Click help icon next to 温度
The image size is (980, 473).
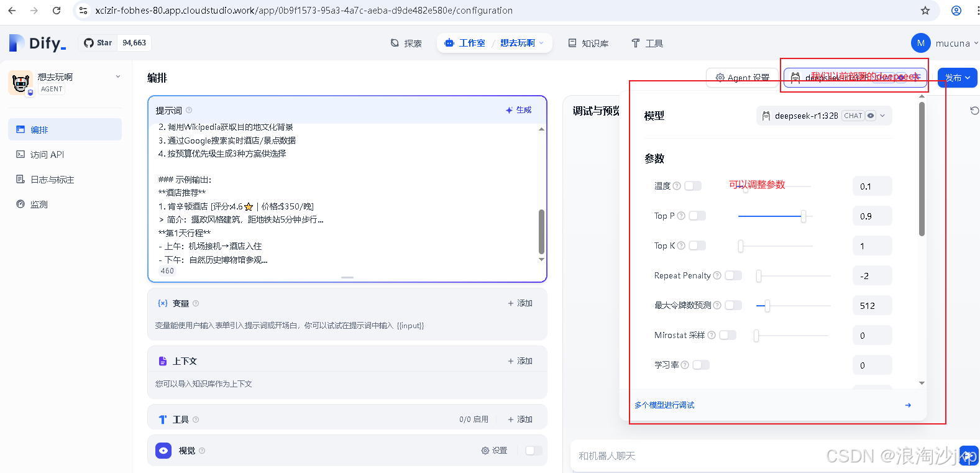click(677, 186)
